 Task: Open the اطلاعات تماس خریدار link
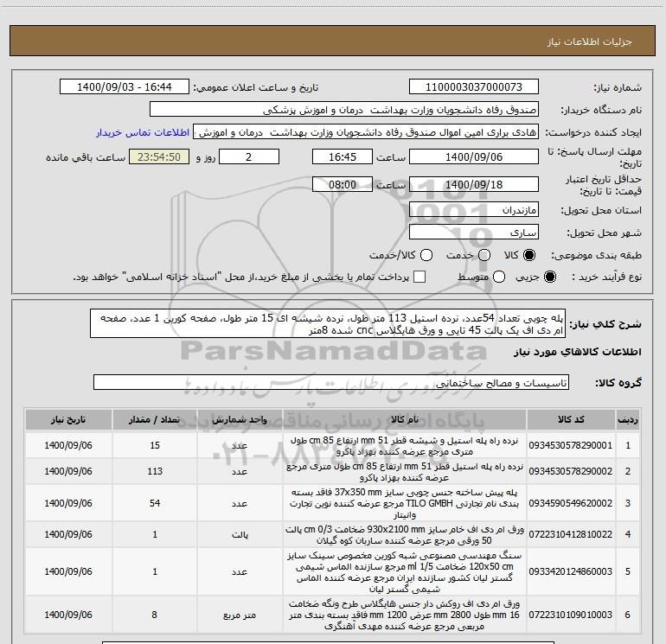click(143, 132)
